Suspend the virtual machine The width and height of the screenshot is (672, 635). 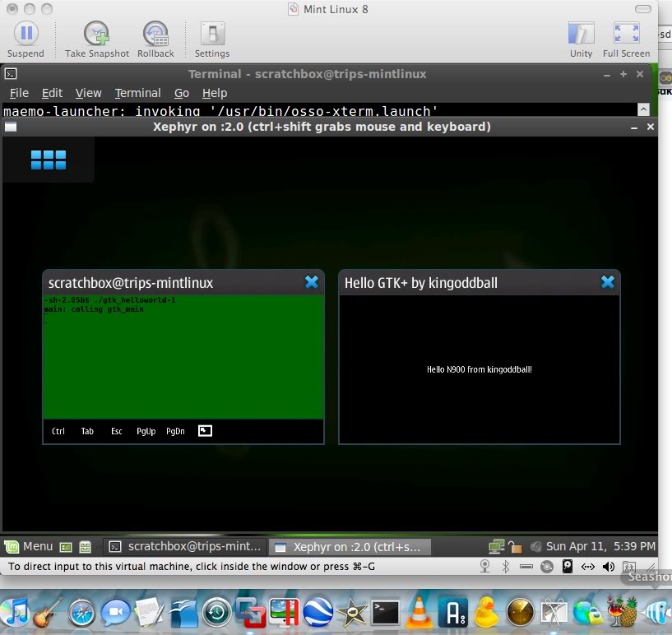coord(25,35)
